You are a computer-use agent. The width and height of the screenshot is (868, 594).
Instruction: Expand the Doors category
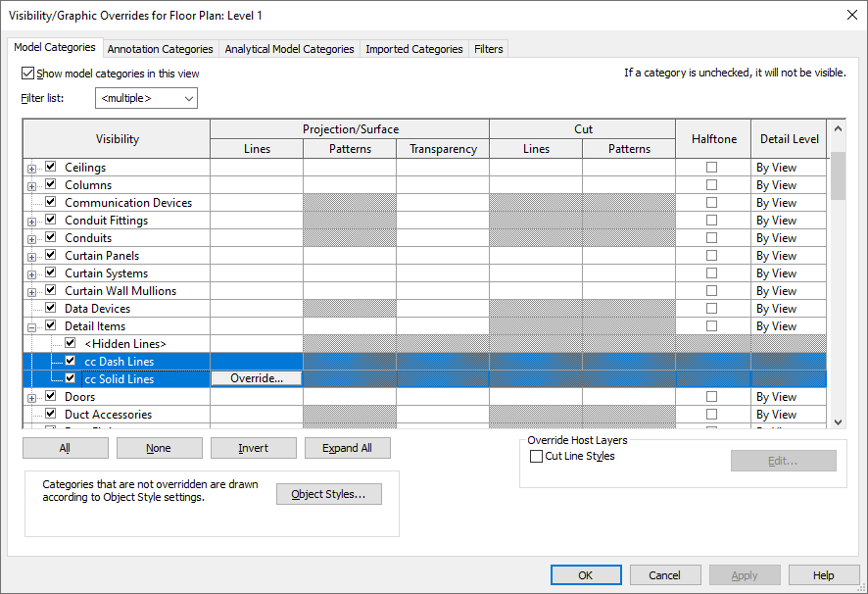tap(31, 398)
